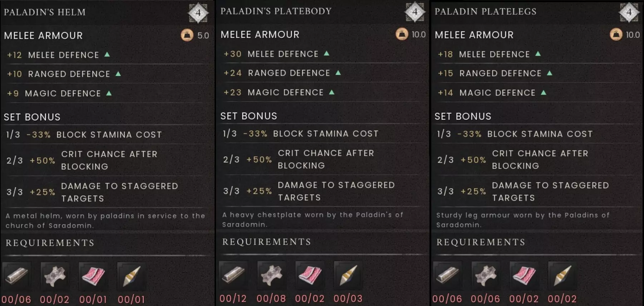Click the tier 4 badge on Paladin's Platebody

pyautogui.click(x=415, y=12)
